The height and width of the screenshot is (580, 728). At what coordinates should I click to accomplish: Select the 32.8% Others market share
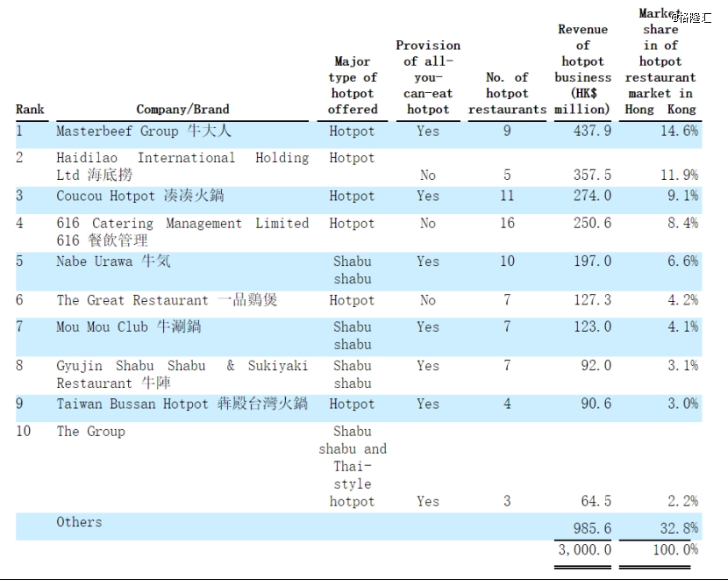(679, 528)
